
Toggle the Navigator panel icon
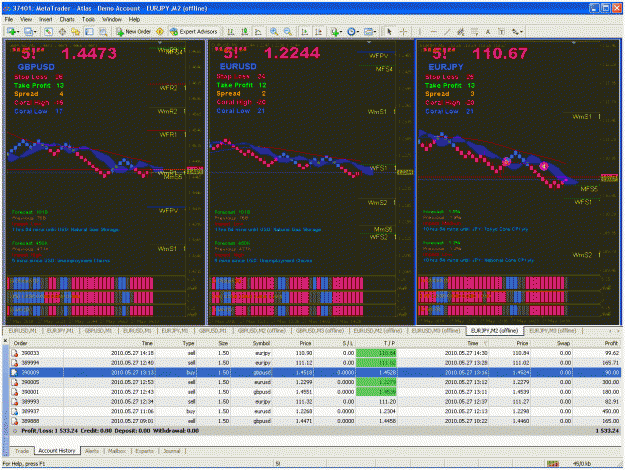tap(75, 31)
